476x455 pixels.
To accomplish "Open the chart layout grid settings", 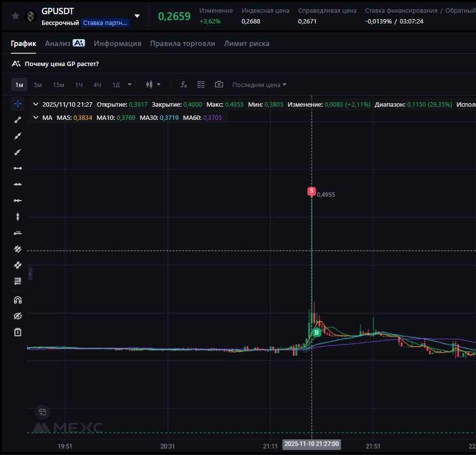I will [x=201, y=85].
